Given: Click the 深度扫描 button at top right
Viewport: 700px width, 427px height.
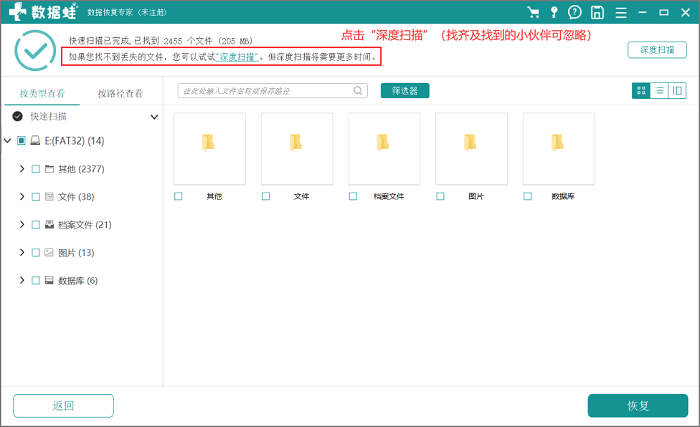Looking at the screenshot, I should 657,50.
